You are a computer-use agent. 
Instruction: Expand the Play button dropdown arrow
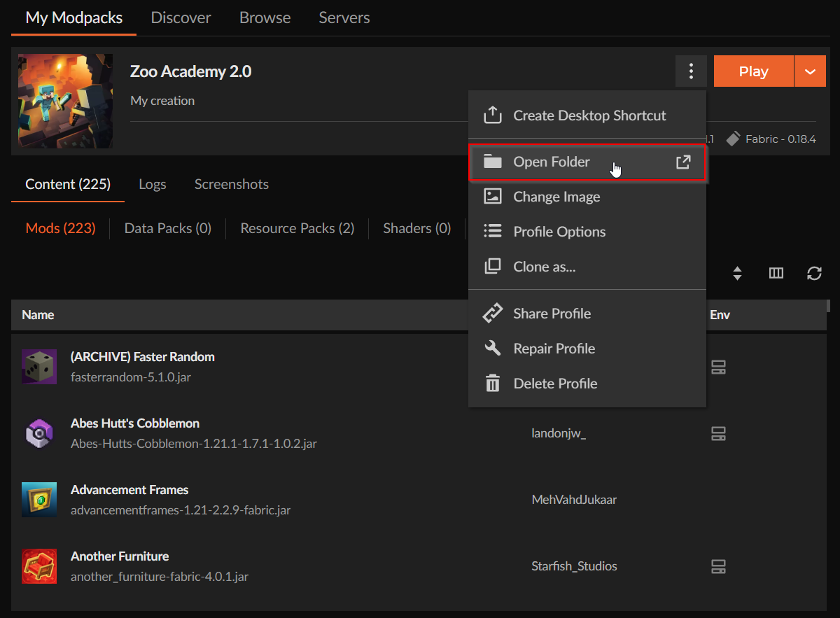coord(811,71)
